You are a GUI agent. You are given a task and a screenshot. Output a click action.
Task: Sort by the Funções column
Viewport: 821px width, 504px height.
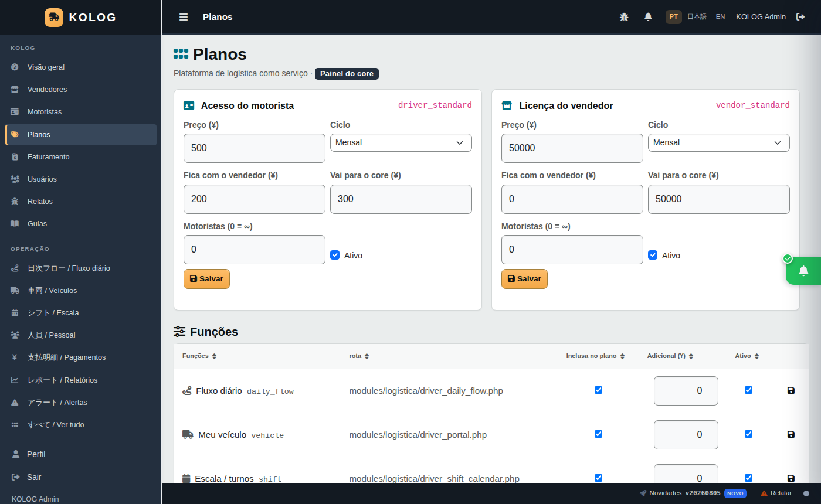coord(199,356)
